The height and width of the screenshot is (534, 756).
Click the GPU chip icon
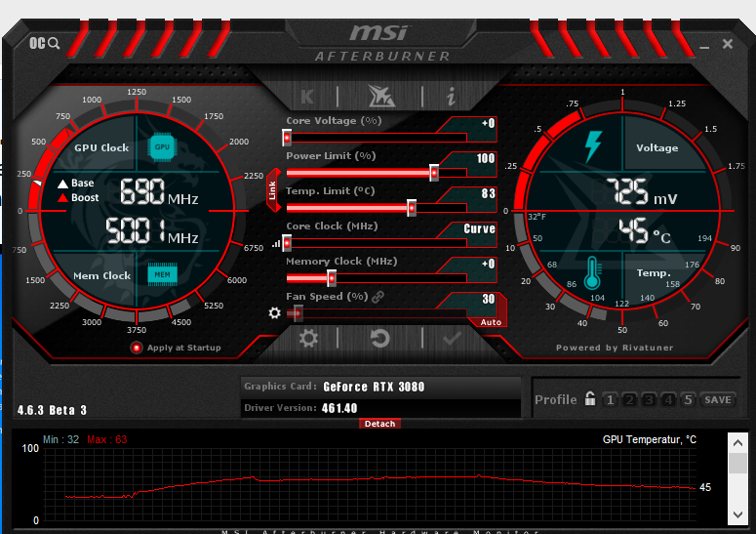click(x=162, y=146)
